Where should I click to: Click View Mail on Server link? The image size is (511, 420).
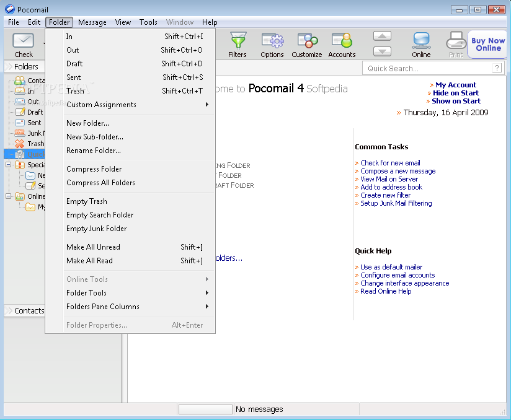coord(389,179)
